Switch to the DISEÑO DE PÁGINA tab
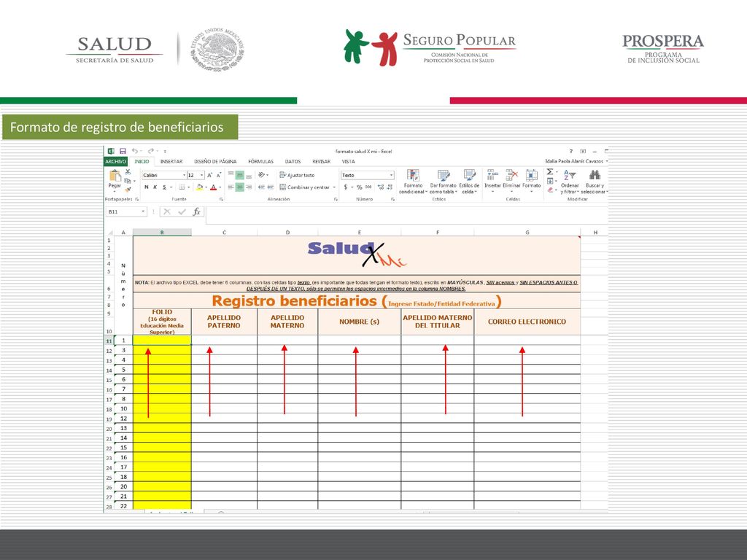 click(x=215, y=161)
